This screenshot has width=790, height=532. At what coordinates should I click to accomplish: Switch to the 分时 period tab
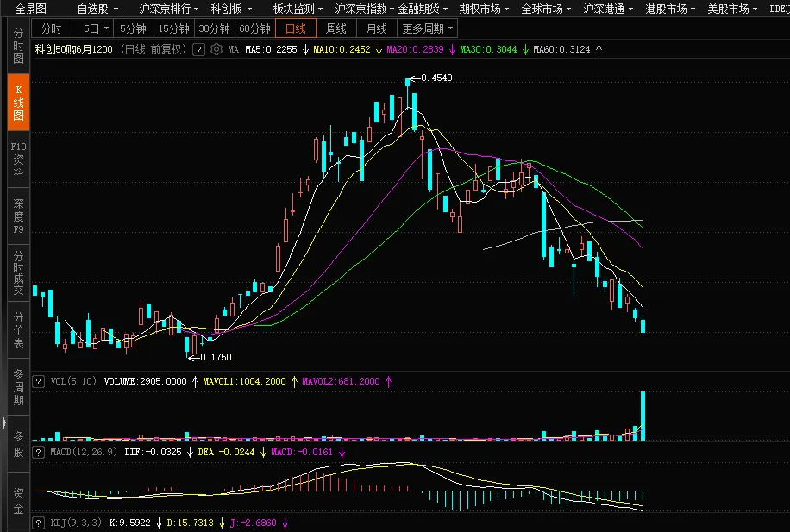click(x=52, y=28)
